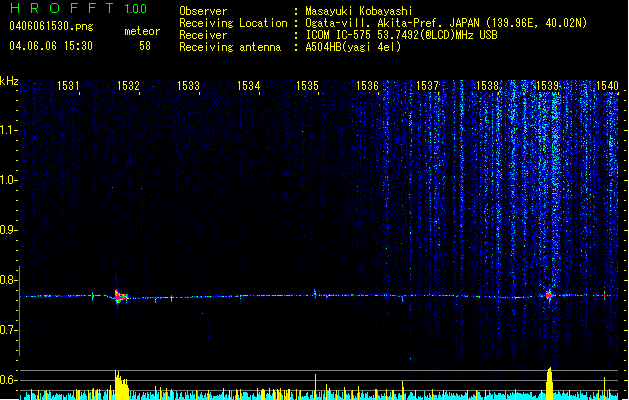Screen dimensions: 629x400
Task: Click the 1534 time marker
Action: pos(248,86)
